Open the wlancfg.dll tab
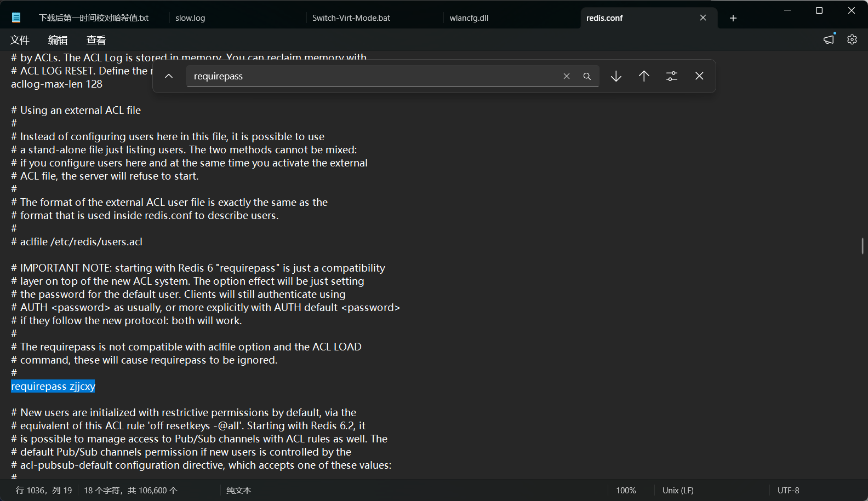 (x=469, y=18)
